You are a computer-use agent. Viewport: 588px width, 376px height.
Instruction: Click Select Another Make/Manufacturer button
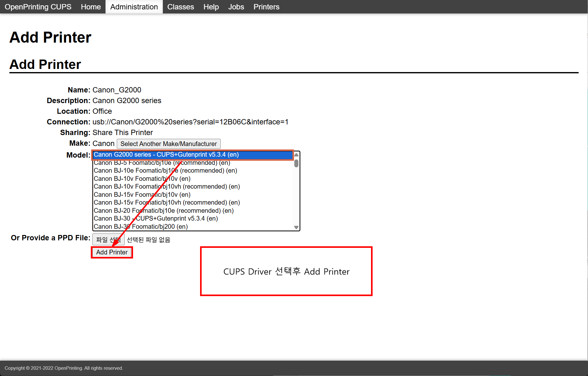click(x=169, y=144)
